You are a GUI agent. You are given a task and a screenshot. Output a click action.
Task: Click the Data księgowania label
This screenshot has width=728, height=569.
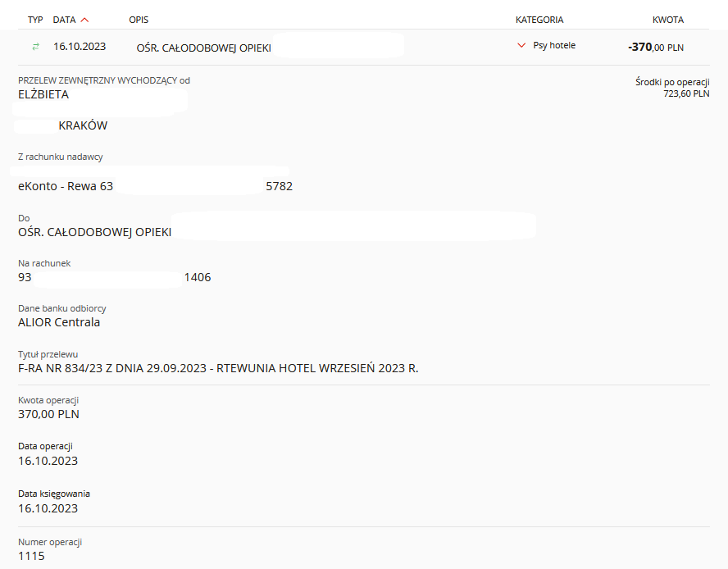coord(54,494)
